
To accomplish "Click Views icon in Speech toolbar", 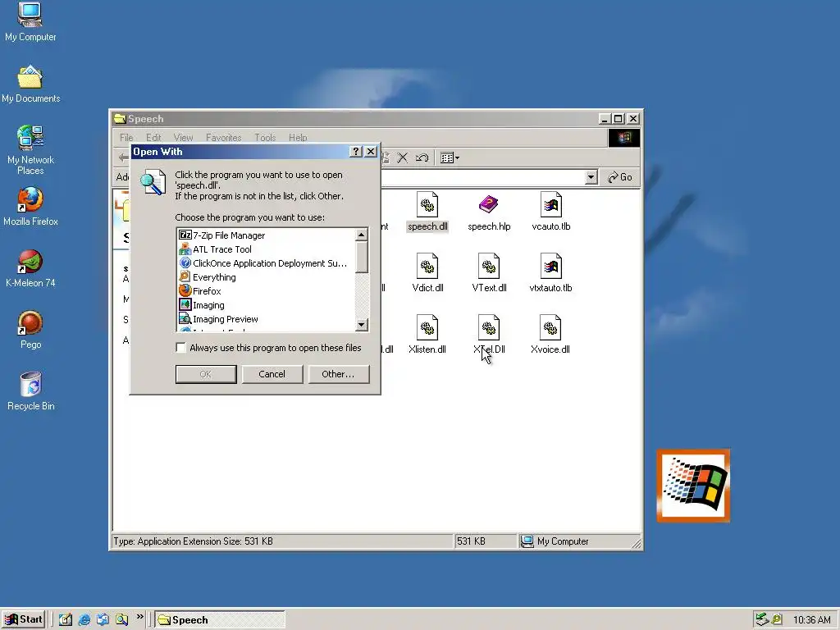I will click(x=447, y=157).
